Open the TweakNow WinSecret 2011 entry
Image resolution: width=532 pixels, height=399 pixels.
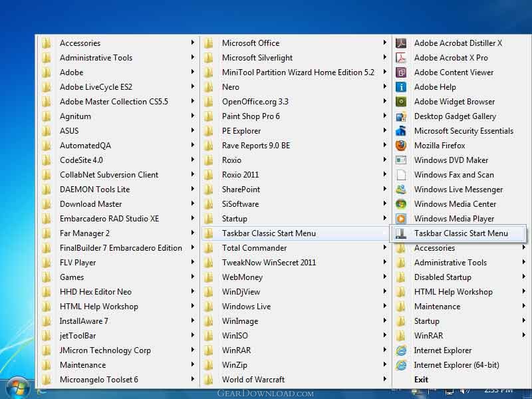pyautogui.click(x=296, y=263)
